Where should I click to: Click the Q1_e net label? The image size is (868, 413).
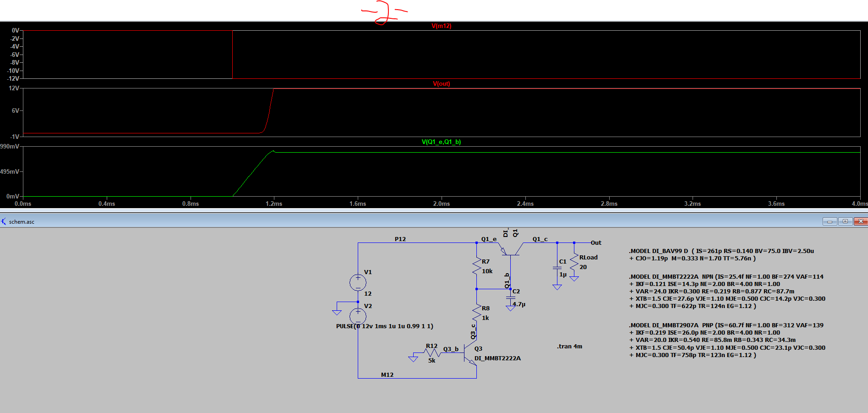[489, 239]
